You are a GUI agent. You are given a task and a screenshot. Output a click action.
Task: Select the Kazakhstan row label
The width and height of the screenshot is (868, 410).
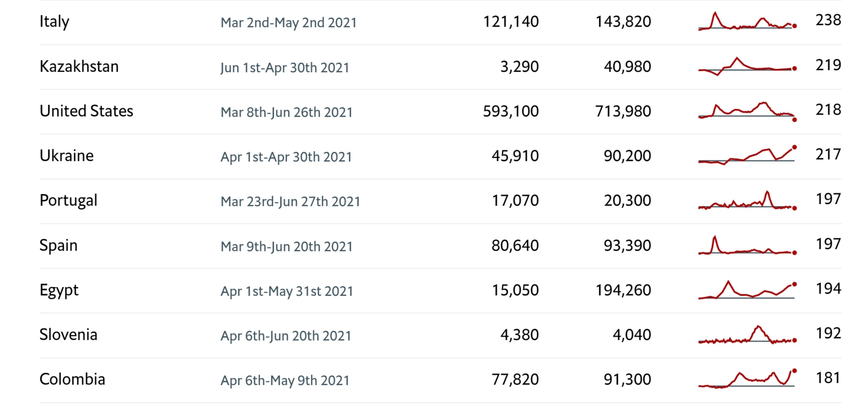[79, 67]
